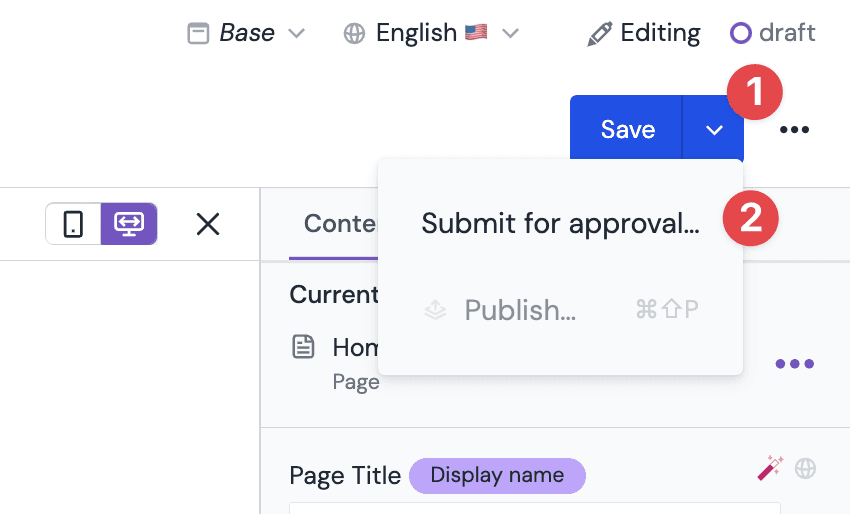Click the Save button
Image resolution: width=850 pixels, height=514 pixels.
(627, 130)
